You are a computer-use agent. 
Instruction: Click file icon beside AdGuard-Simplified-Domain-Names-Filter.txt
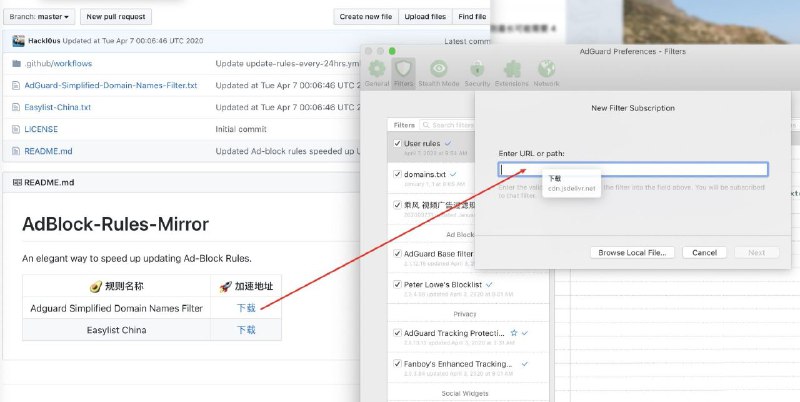[16, 86]
